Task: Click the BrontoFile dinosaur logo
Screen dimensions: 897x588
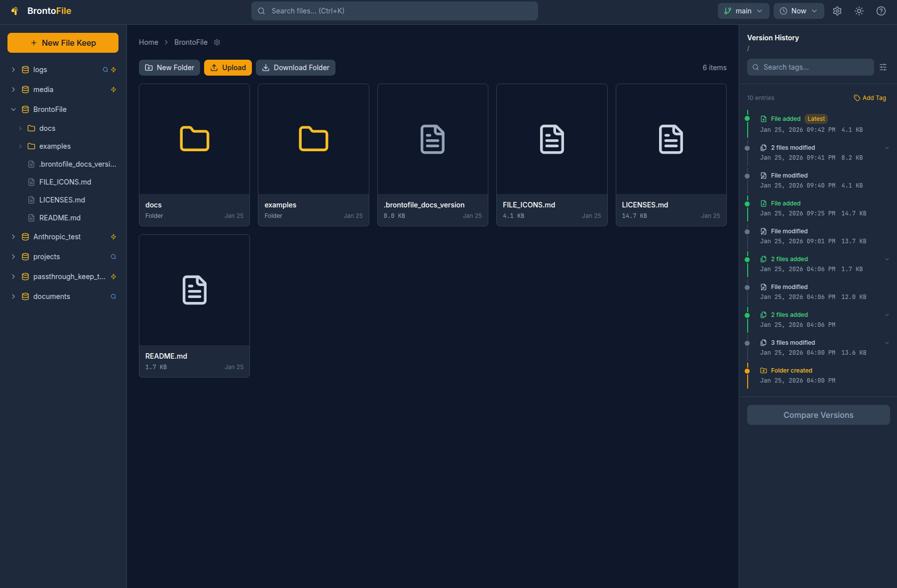Action: [x=14, y=10]
